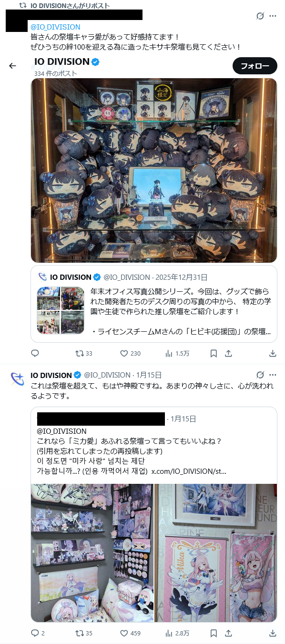The image size is (285, 644).
Task: Reply to the Kisaki altar post
Action: (x=35, y=353)
